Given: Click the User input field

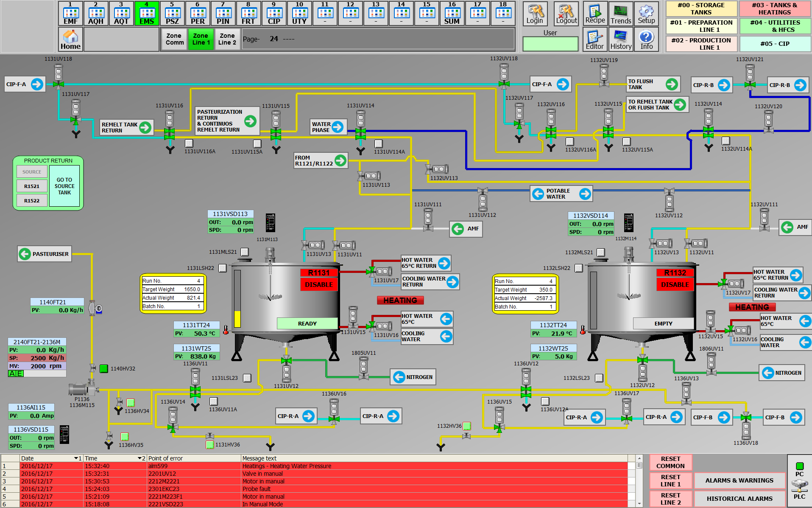Looking at the screenshot, I should point(550,44).
